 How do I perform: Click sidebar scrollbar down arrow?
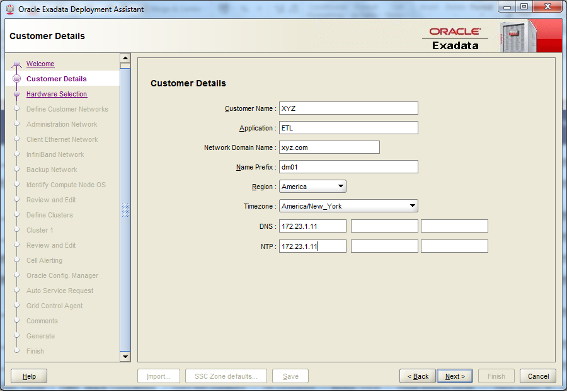(125, 357)
